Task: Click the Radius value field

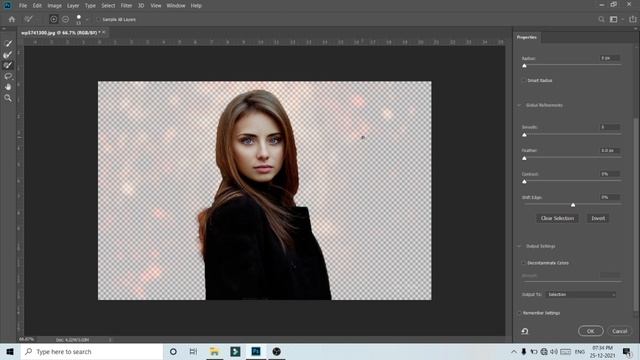Action: (x=610, y=58)
